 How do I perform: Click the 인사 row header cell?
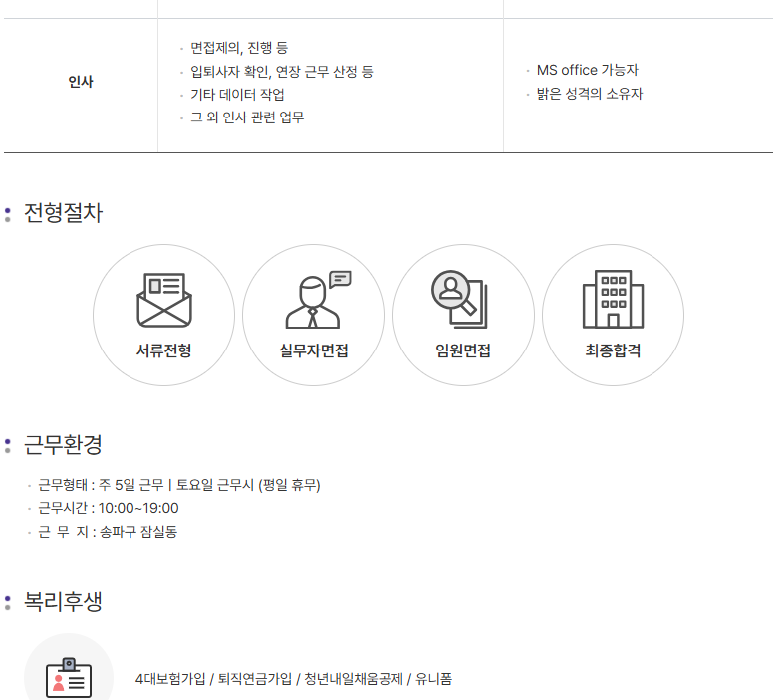pos(81,83)
